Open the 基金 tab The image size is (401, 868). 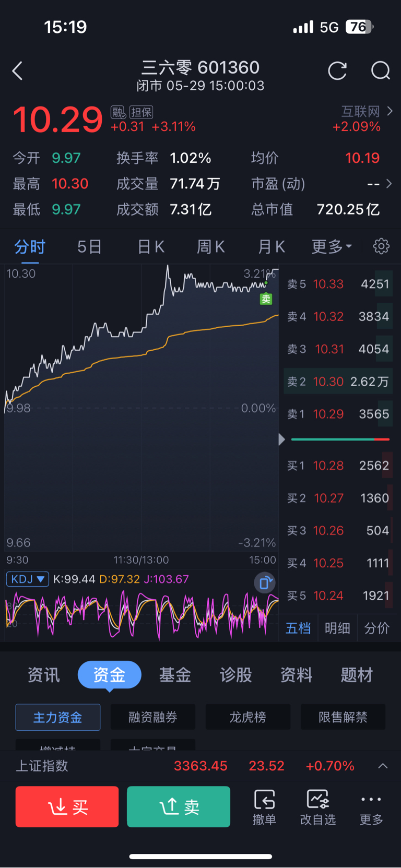click(x=175, y=675)
